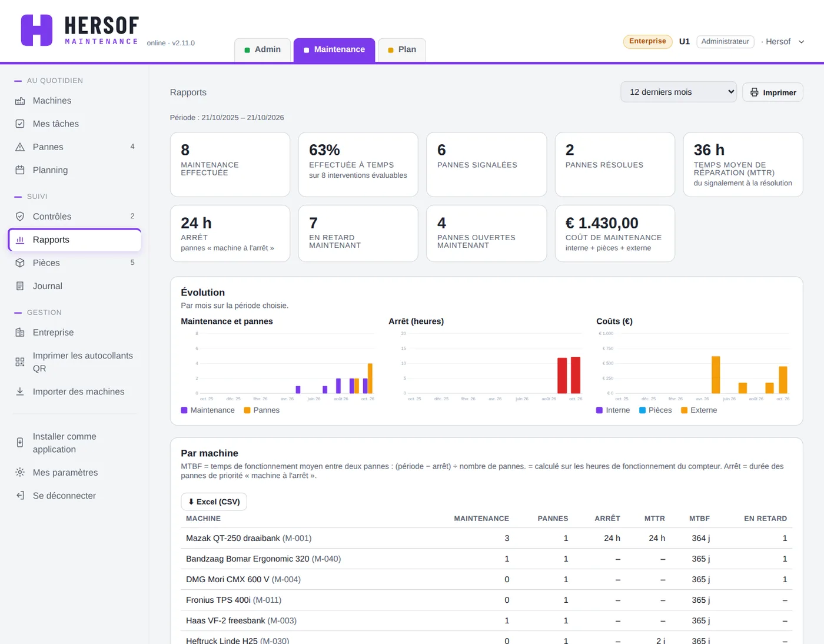Screen dimensions: 824x644
Task: Open the 12 derniers mois period dropdown
Action: [x=679, y=92]
